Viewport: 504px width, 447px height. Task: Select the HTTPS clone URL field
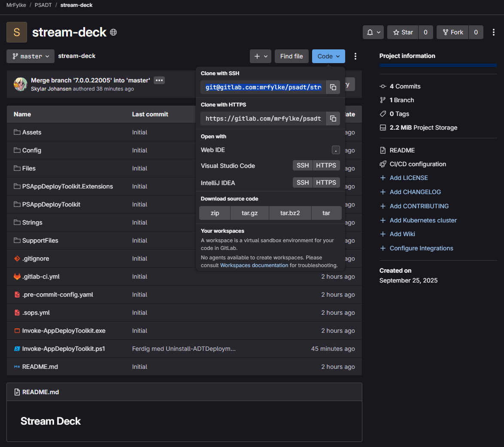click(263, 119)
